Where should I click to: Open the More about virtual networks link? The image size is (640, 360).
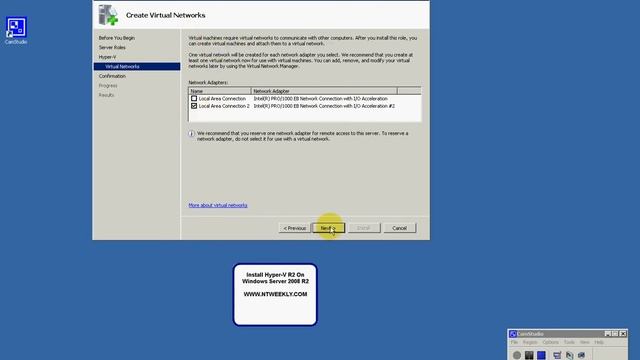(x=218, y=205)
